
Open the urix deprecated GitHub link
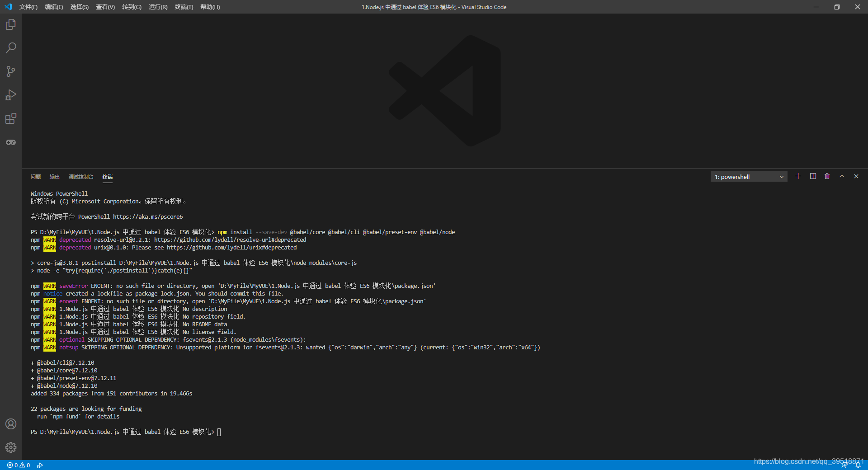(232, 248)
